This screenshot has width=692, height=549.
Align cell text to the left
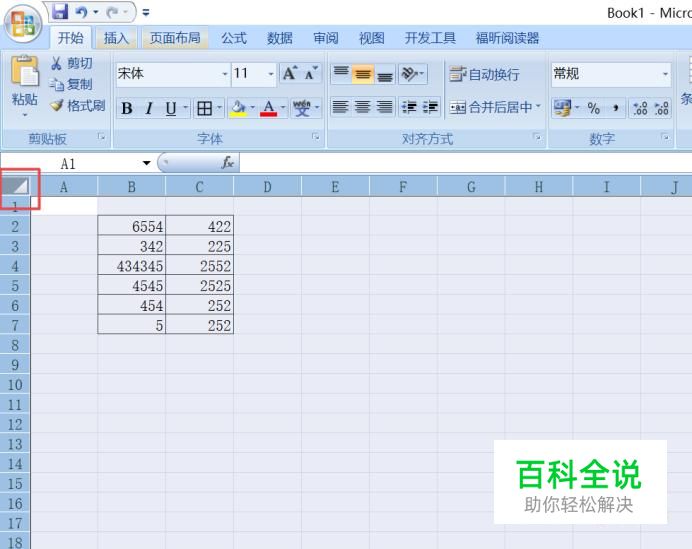pos(341,107)
